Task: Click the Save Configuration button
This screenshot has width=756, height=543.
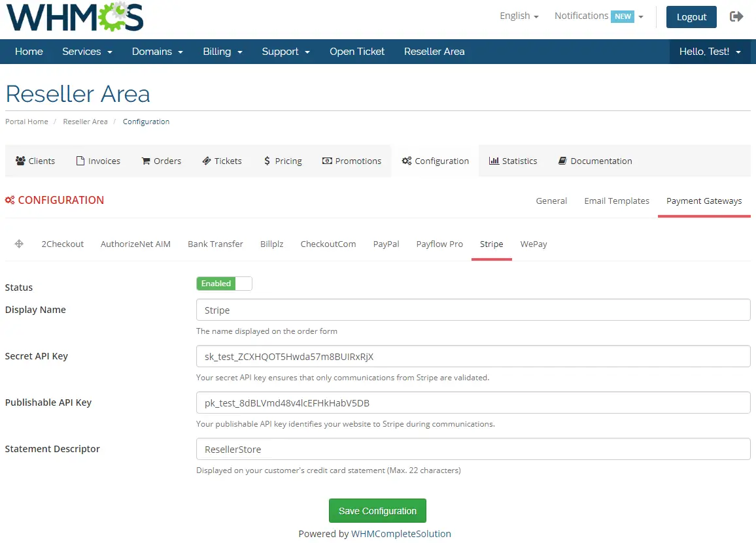Action: 377,511
